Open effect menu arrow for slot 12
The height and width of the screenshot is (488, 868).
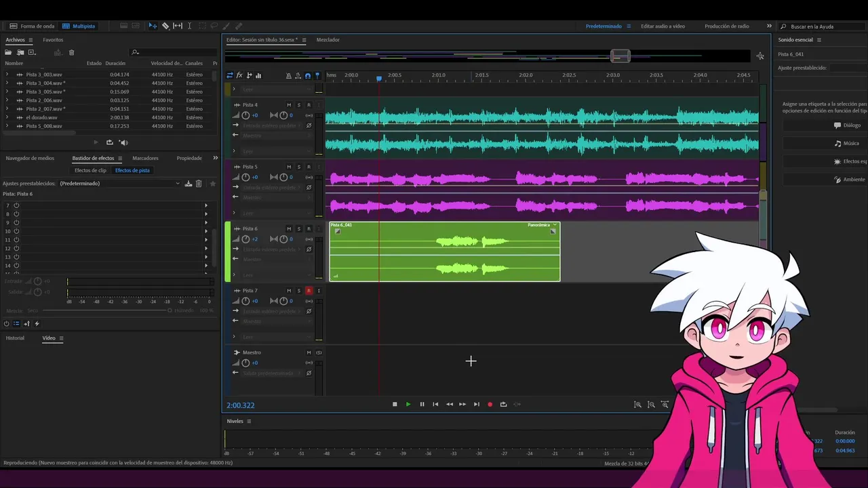(206, 248)
